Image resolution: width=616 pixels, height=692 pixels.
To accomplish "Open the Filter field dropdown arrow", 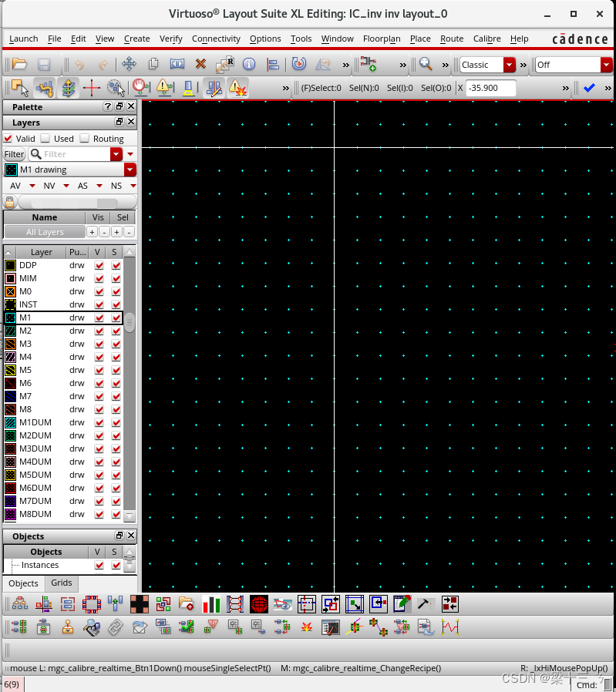I will 116,154.
